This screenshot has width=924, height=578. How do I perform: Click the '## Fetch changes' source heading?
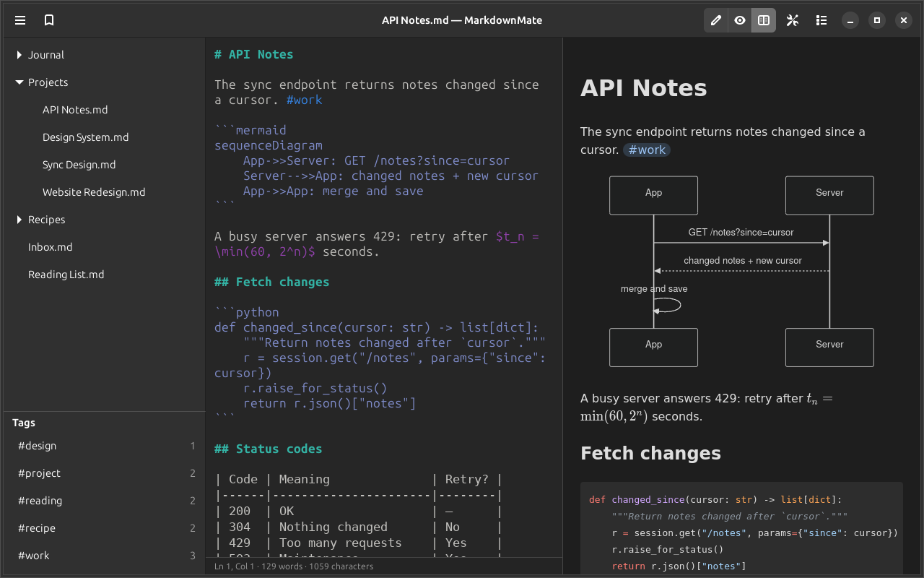pyautogui.click(x=272, y=282)
